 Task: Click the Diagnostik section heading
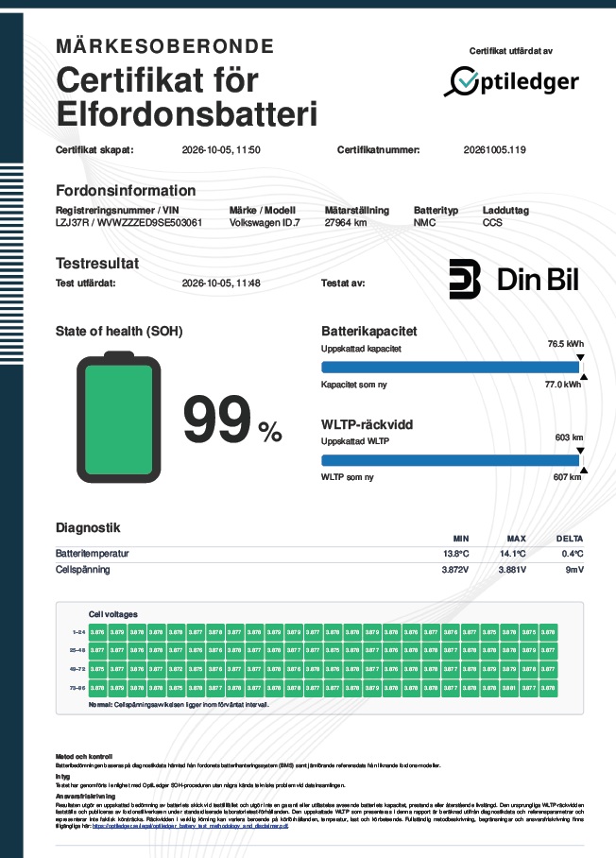click(x=88, y=528)
